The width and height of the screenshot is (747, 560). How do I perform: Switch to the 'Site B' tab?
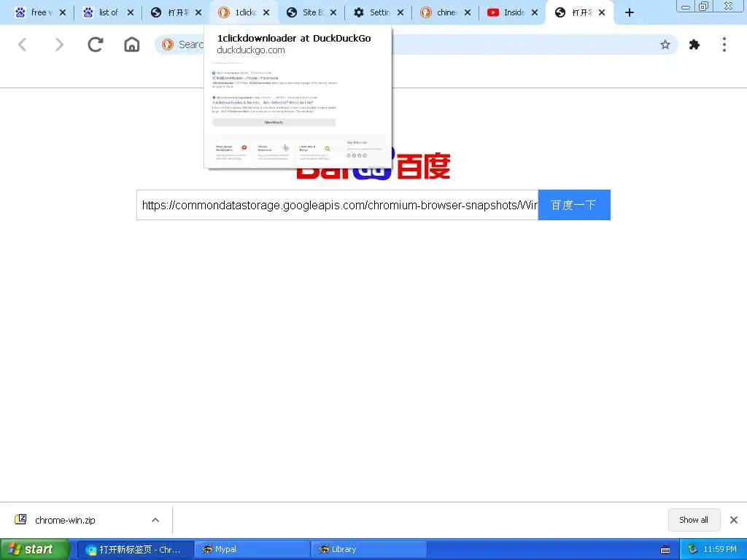click(x=305, y=12)
